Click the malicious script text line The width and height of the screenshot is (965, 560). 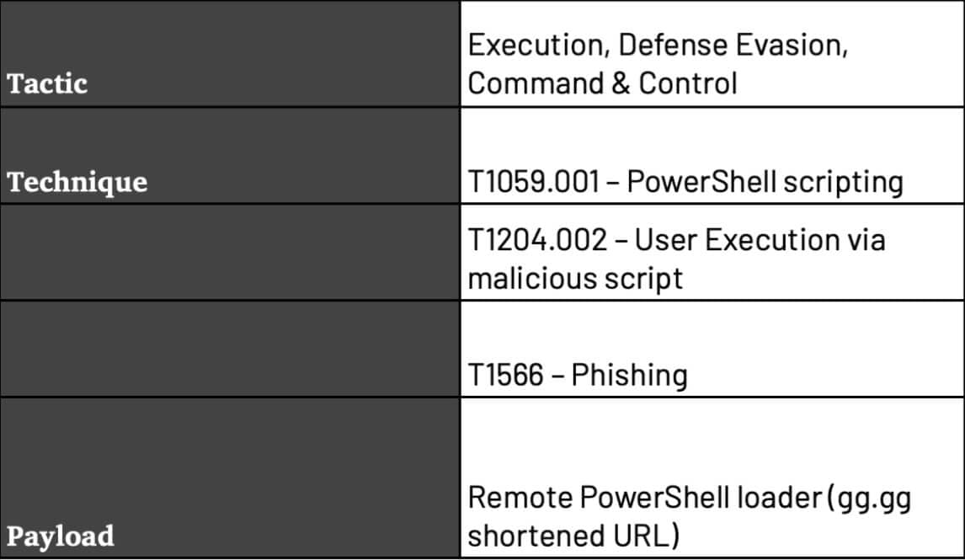575,278
